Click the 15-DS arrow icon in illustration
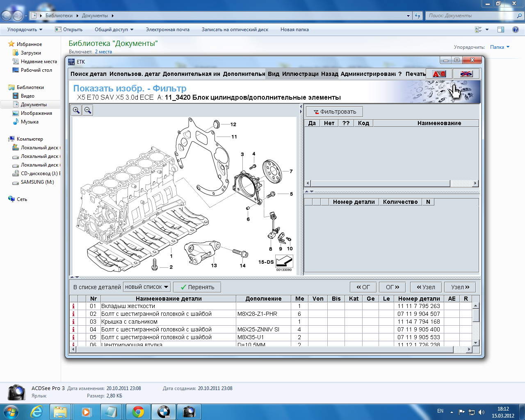This screenshot has height=420, width=525. (x=284, y=261)
